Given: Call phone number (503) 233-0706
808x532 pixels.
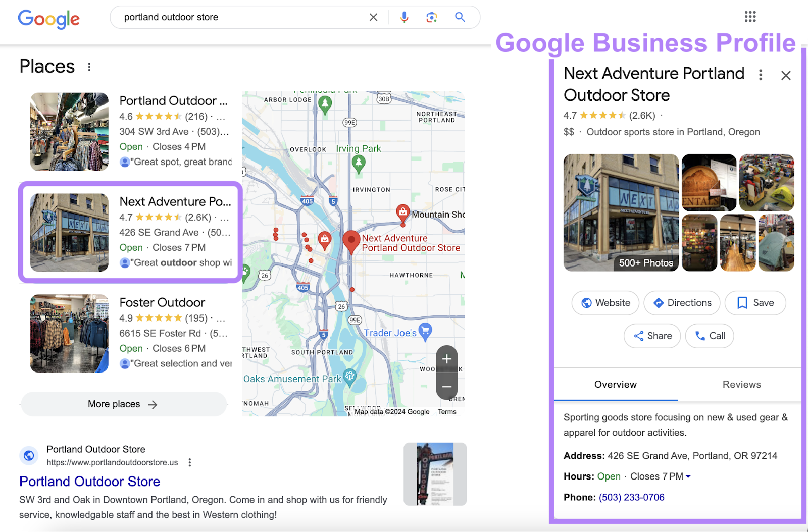Looking at the screenshot, I should (x=632, y=497).
